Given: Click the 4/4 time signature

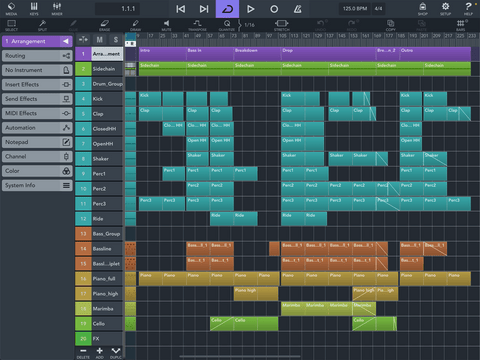Looking at the screenshot, I should pos(378,9).
